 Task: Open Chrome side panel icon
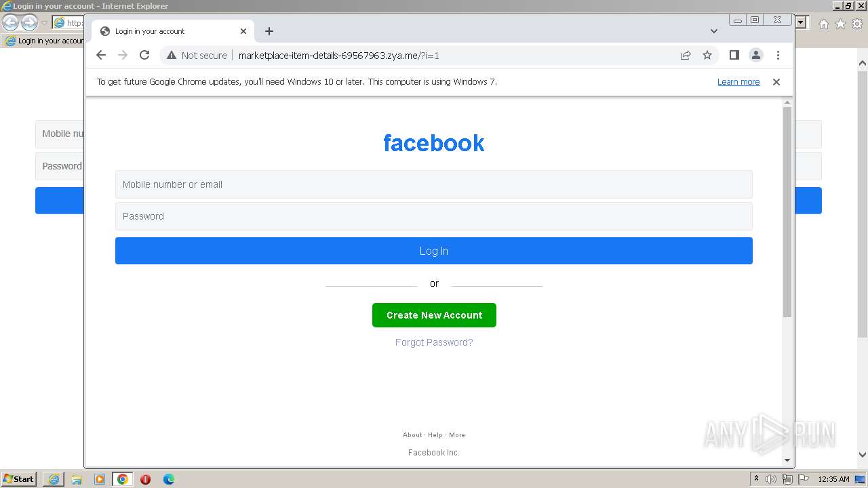tap(734, 56)
